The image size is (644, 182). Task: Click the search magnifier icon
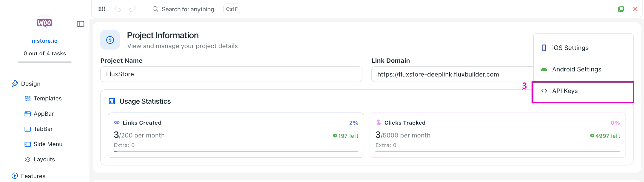tap(155, 9)
